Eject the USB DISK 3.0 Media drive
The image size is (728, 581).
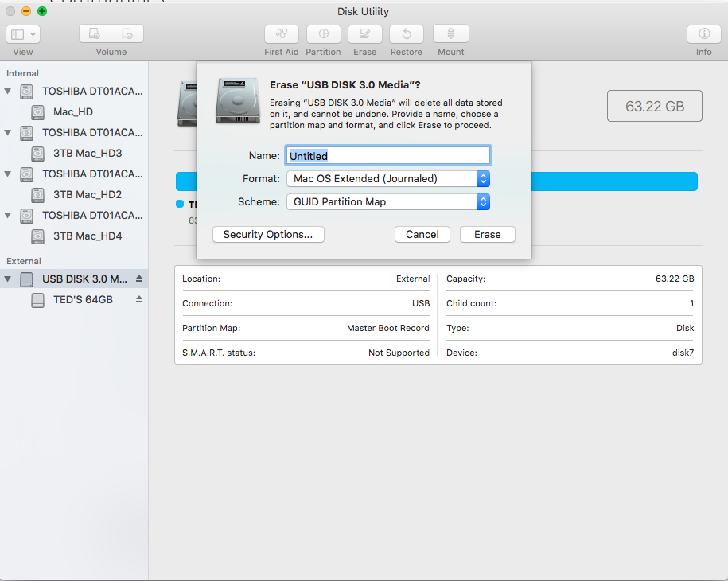139,279
